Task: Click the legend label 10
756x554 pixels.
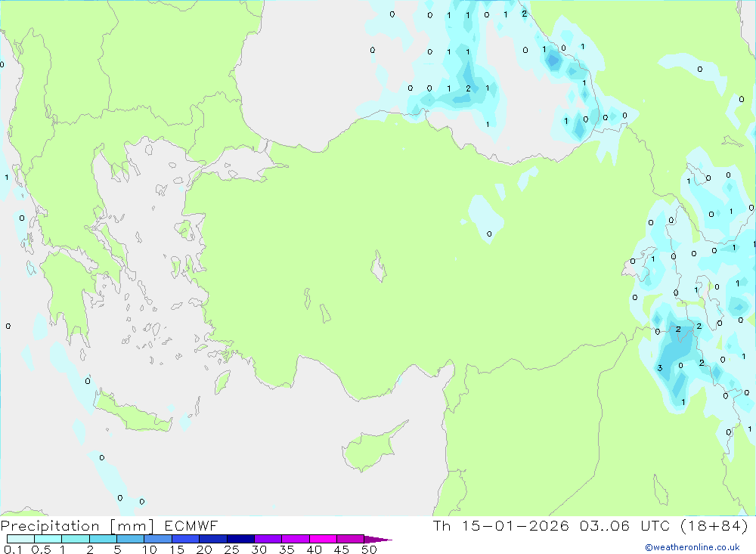Action: point(149,549)
